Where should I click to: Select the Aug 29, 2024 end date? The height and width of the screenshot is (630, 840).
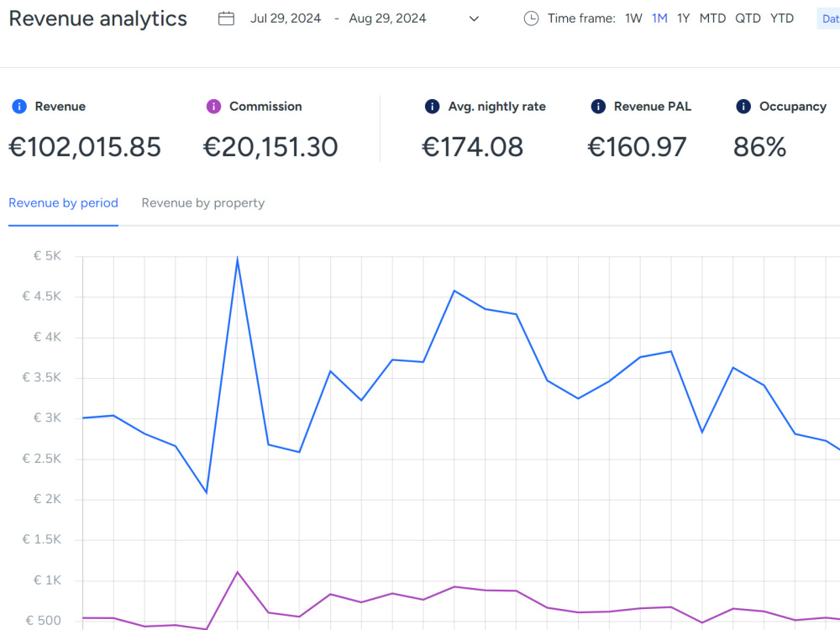[x=387, y=18]
